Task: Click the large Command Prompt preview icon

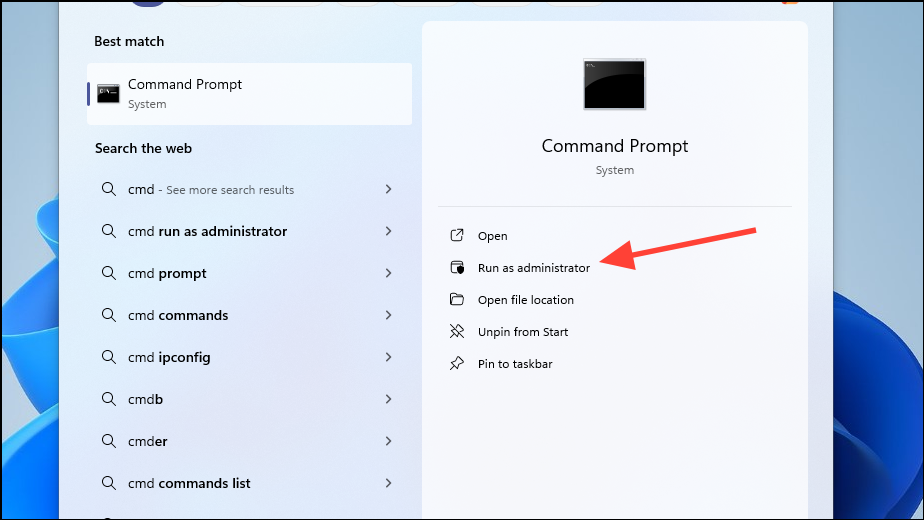Action: [614, 84]
